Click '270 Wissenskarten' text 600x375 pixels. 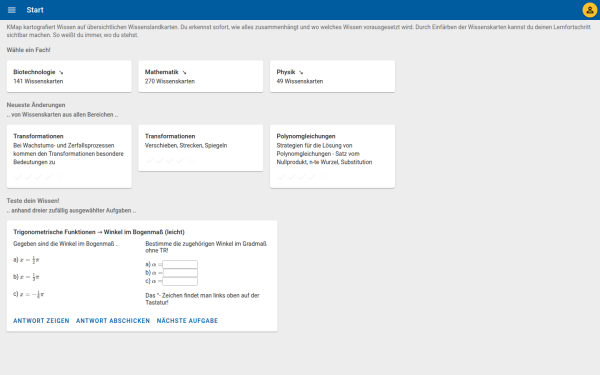pos(170,81)
